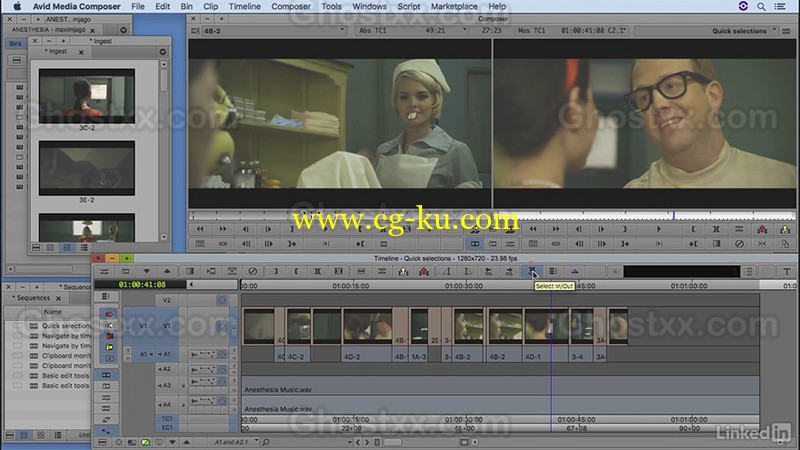The height and width of the screenshot is (450, 800).
Task: Click the Select In/Out button in timeline toolbar
Action: 532,271
